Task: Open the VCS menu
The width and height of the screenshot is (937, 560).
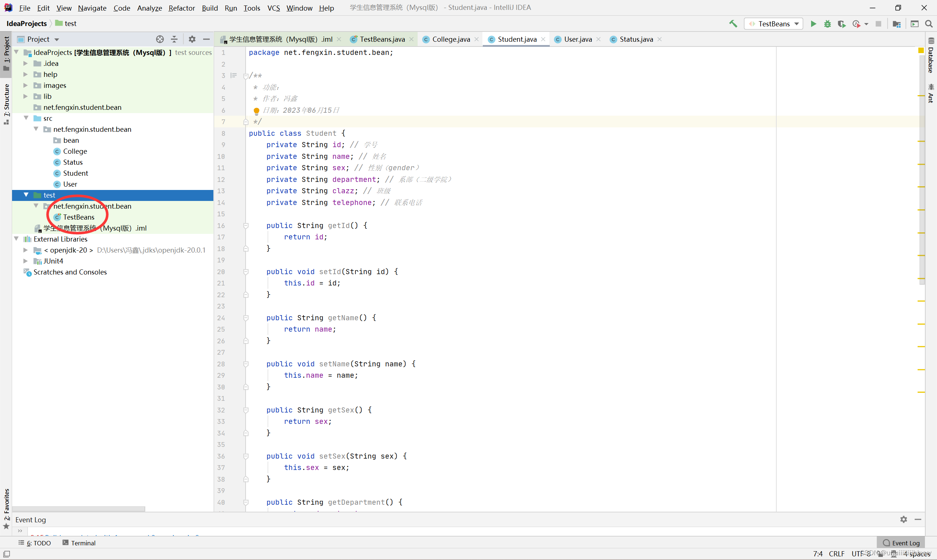Action: (x=273, y=8)
